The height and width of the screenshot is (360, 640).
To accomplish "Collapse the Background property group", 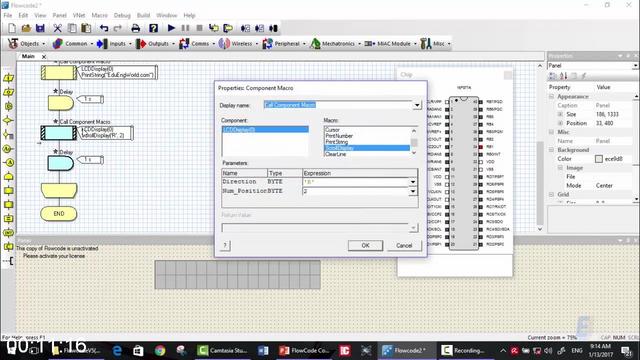I will (x=551, y=150).
